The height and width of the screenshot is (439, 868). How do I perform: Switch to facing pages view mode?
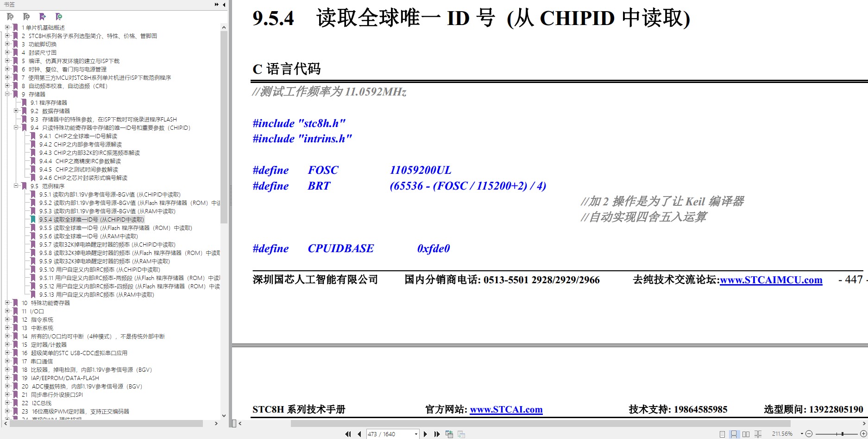click(x=746, y=434)
